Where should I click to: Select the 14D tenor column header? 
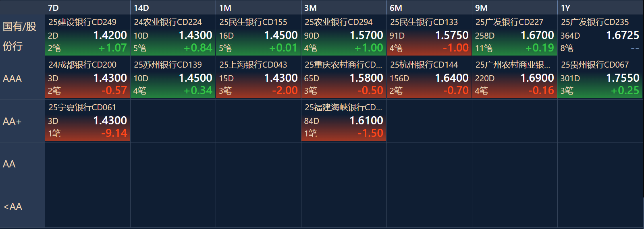[x=173, y=8]
